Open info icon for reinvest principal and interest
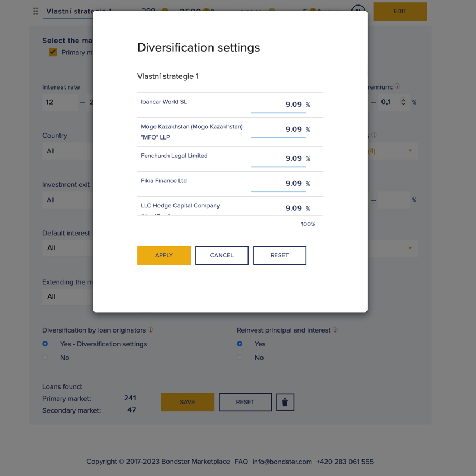Image resolution: width=476 pixels, height=476 pixels. pos(335,330)
